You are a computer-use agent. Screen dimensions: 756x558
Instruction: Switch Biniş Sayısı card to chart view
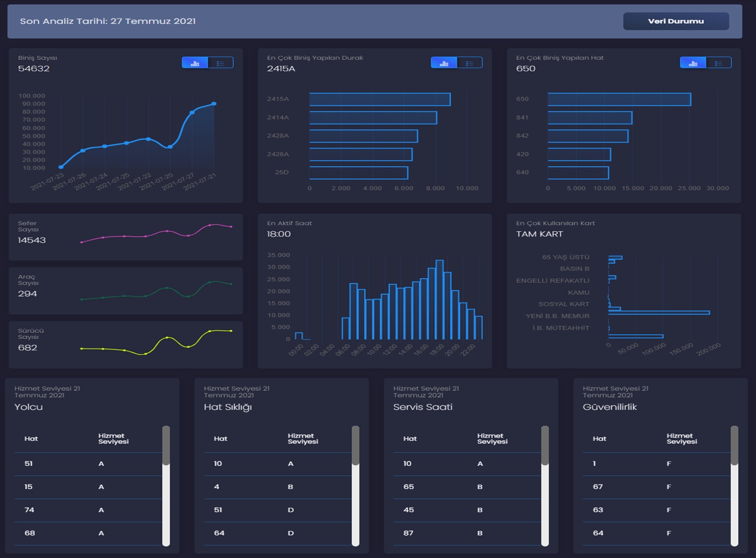[x=195, y=63]
